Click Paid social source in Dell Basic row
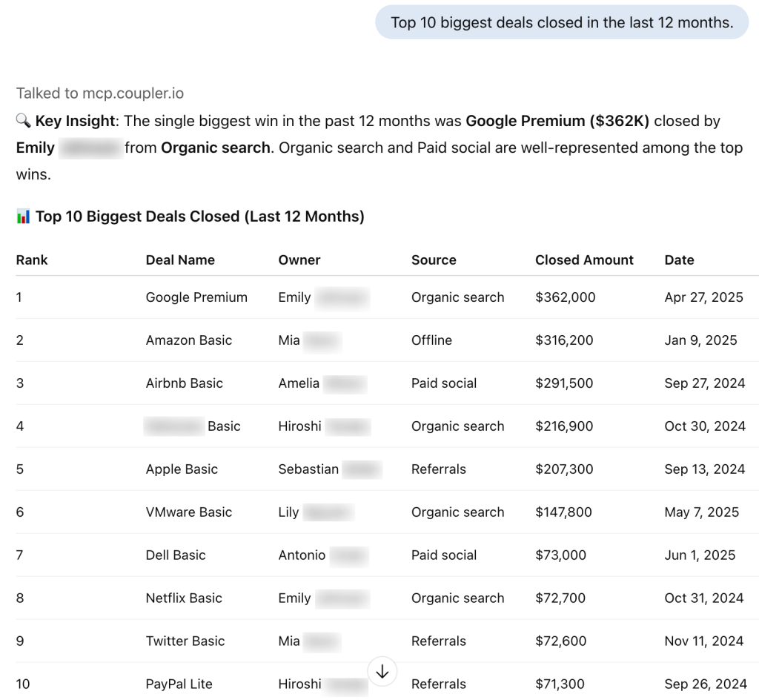Screen dimensions: 759x700 pos(444,555)
